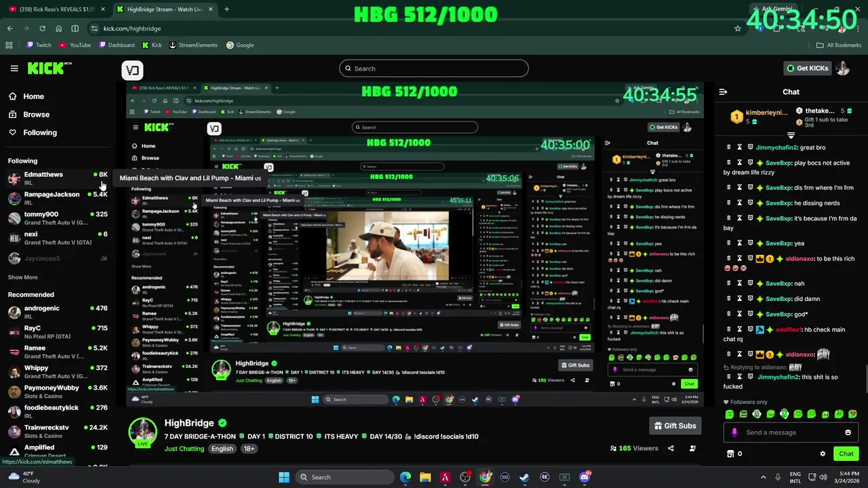This screenshot has height=488, width=868.
Task: Click the English language tag
Action: coord(222,449)
